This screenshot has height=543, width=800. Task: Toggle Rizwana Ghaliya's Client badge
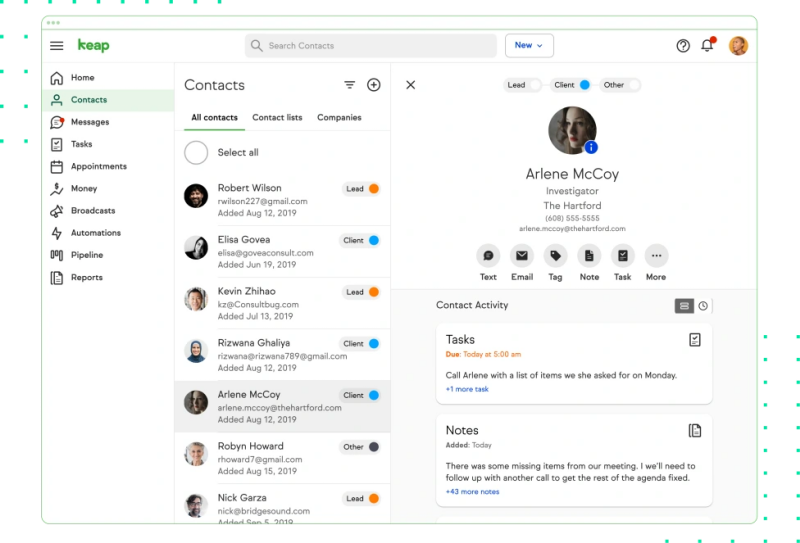pos(360,343)
